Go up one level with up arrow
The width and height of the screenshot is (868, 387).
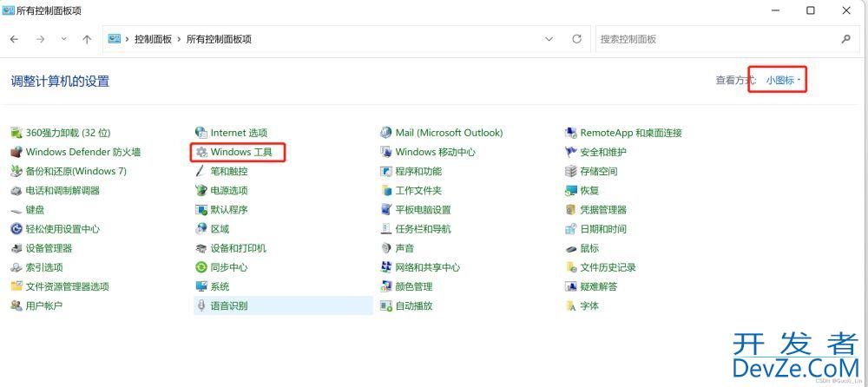coord(87,39)
